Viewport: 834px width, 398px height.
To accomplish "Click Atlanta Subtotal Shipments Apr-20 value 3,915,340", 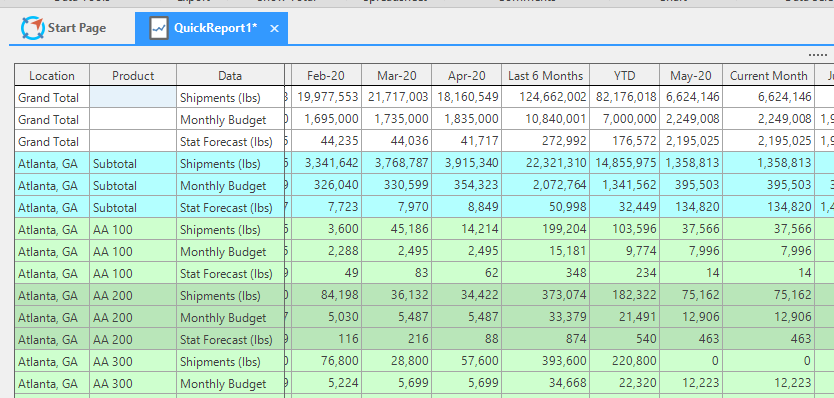I will click(x=466, y=163).
